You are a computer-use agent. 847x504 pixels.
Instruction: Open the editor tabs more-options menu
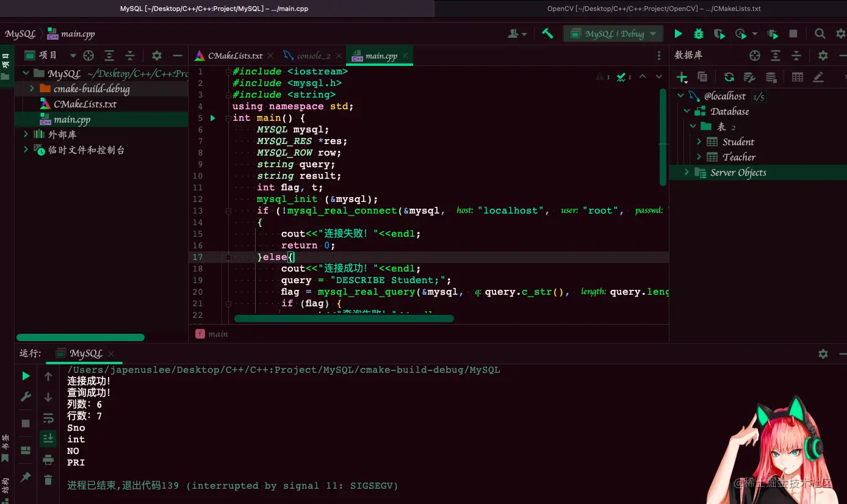(658, 56)
